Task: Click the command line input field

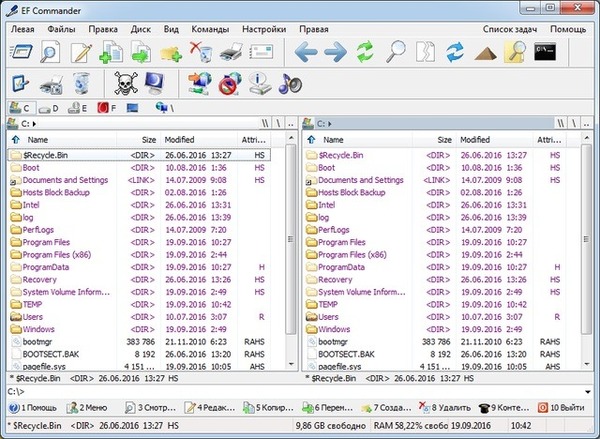Action: [300, 391]
